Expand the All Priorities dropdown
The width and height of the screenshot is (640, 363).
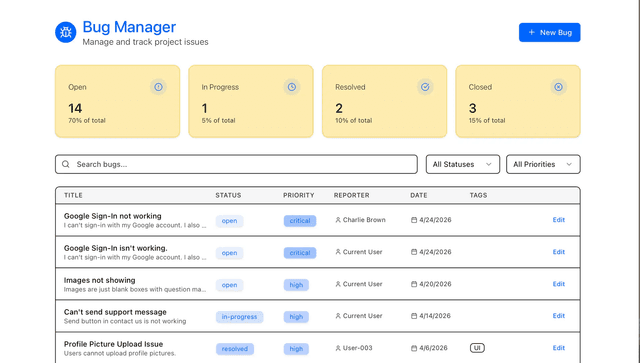(543, 164)
